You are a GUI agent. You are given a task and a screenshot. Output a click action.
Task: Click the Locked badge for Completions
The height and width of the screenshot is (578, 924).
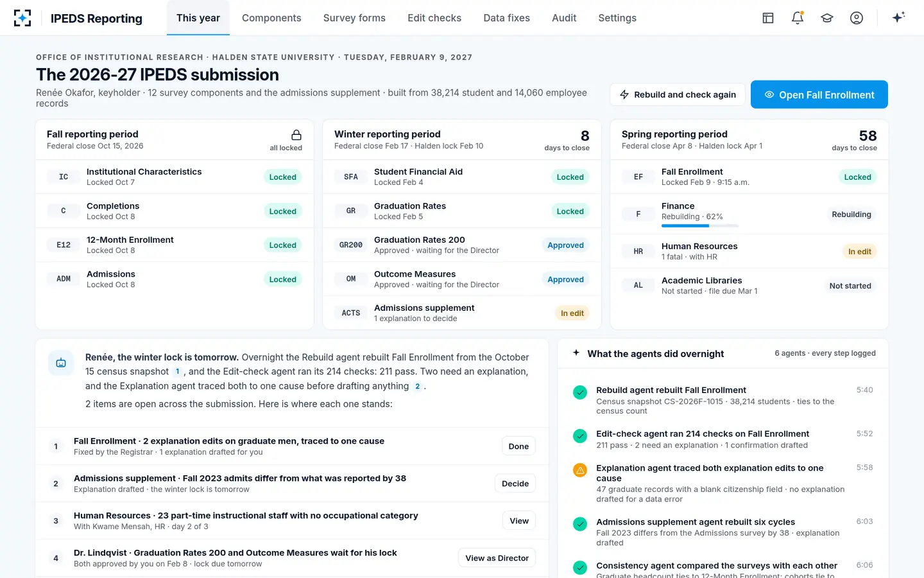point(283,211)
